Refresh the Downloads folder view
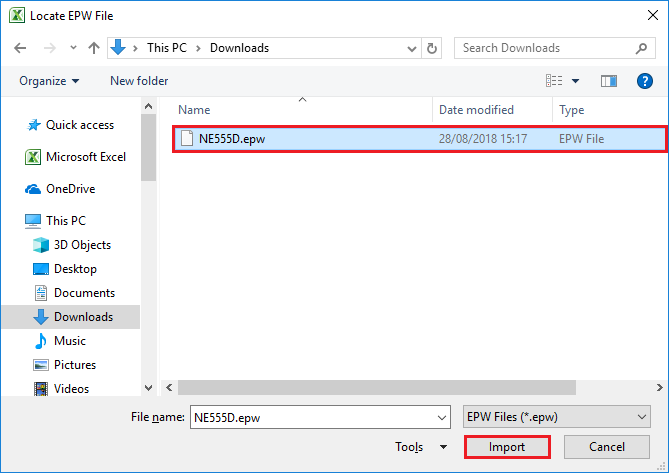The width and height of the screenshot is (669, 473). pos(432,48)
